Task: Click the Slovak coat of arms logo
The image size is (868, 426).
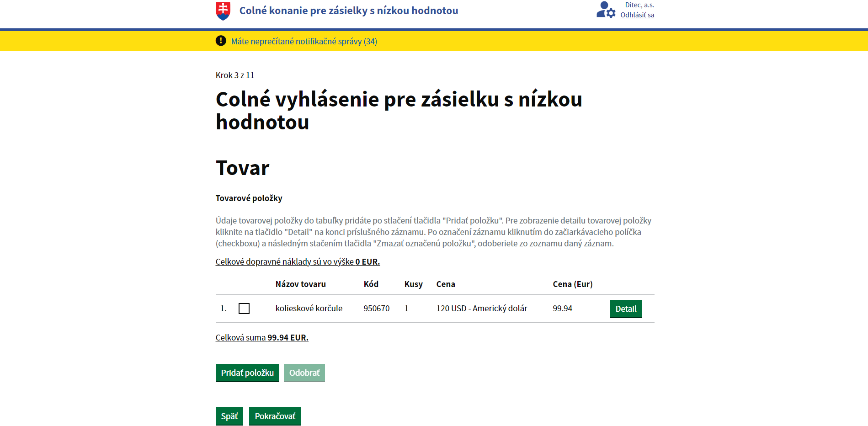Action: (x=223, y=11)
